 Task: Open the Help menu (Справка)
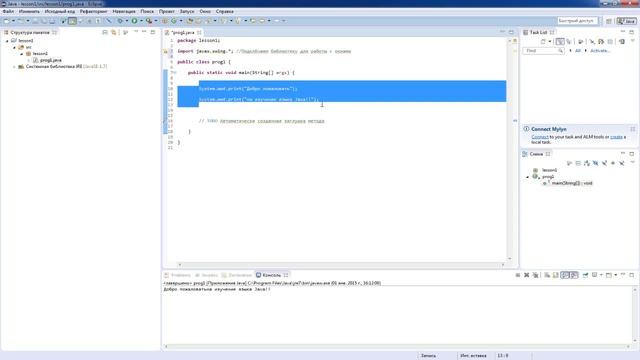click(x=225, y=11)
